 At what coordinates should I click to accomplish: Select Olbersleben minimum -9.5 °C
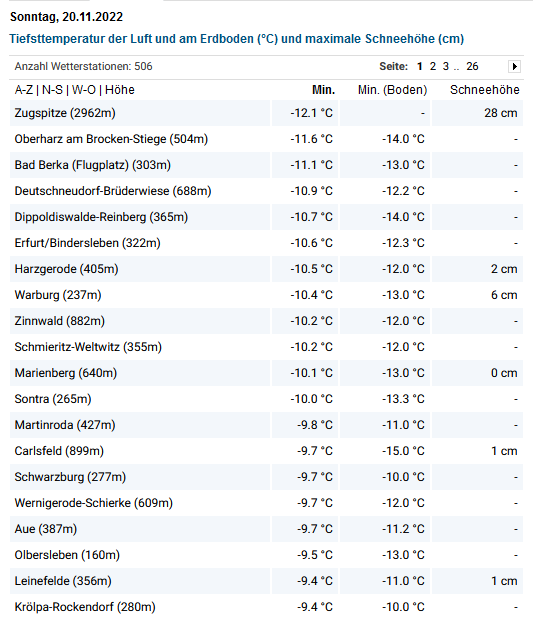314,555
